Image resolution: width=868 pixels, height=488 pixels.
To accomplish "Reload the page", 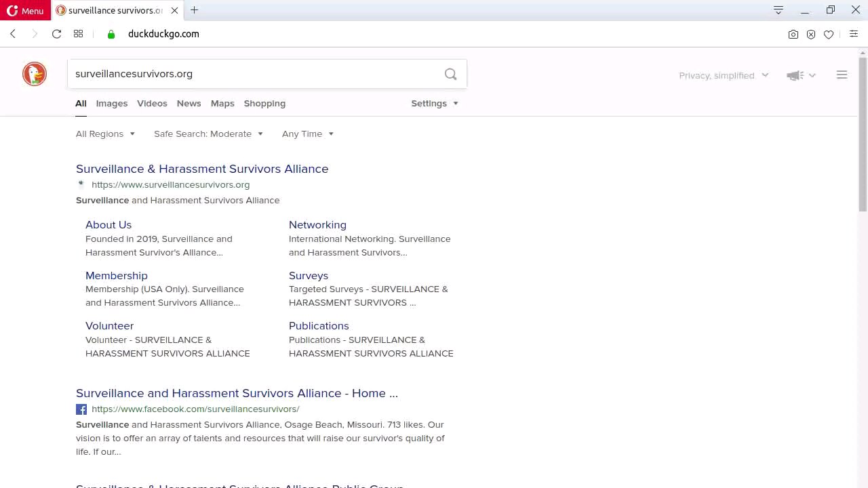I will (x=57, y=34).
